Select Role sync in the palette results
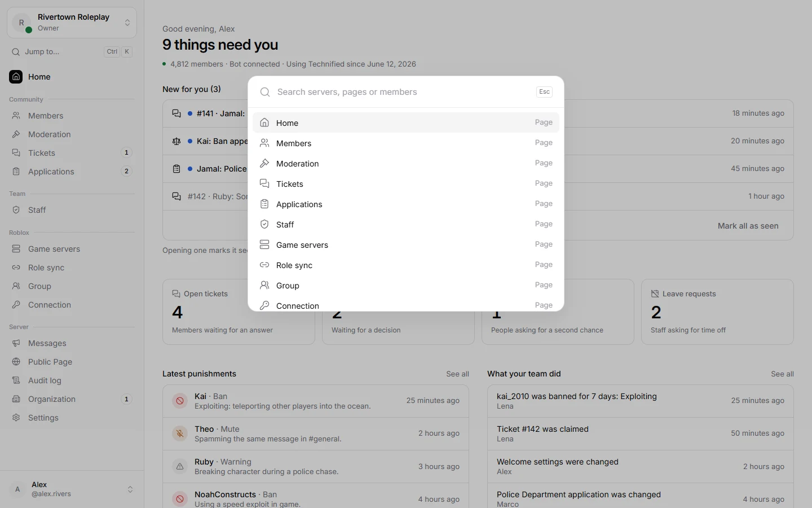Image resolution: width=812 pixels, height=508 pixels. [x=406, y=265]
